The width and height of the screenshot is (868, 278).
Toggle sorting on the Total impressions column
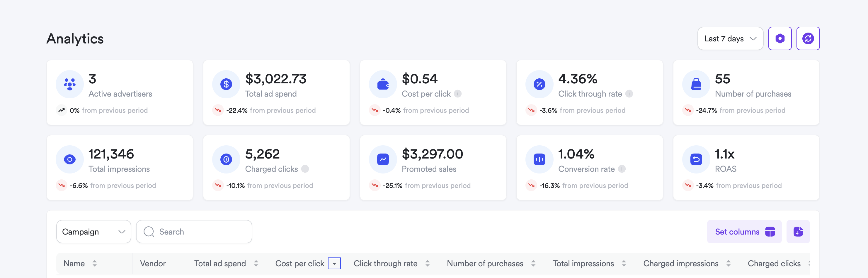click(x=624, y=263)
